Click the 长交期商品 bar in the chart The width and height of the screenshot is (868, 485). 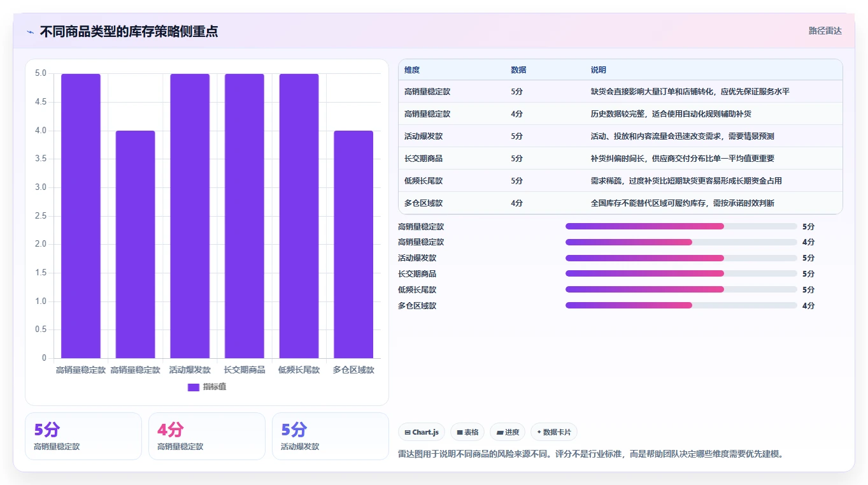[x=245, y=216]
